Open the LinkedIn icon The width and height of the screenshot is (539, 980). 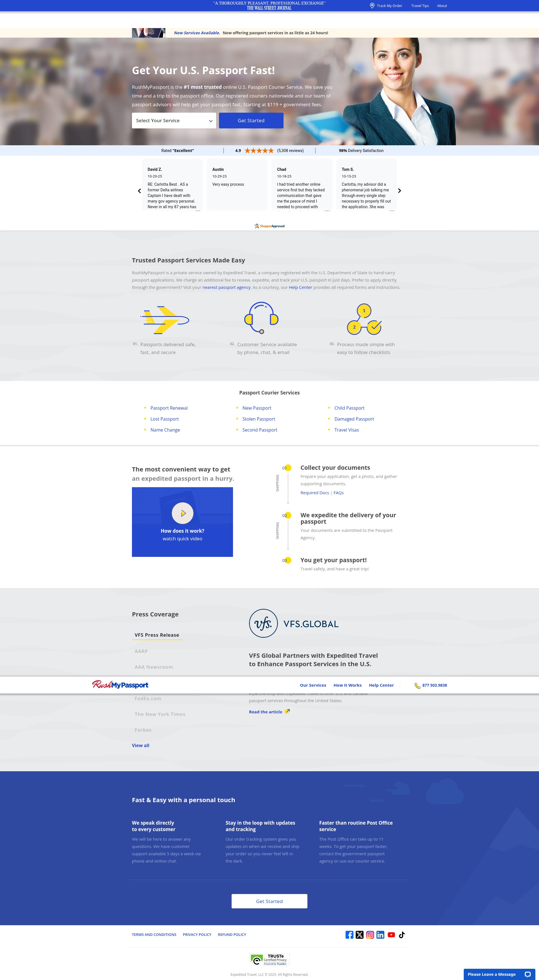[380, 935]
